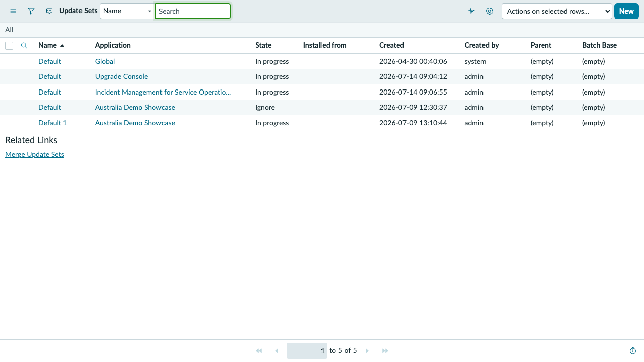This screenshot has height=362, width=644.
Task: Open the Name search field dropdown
Action: pyautogui.click(x=127, y=11)
